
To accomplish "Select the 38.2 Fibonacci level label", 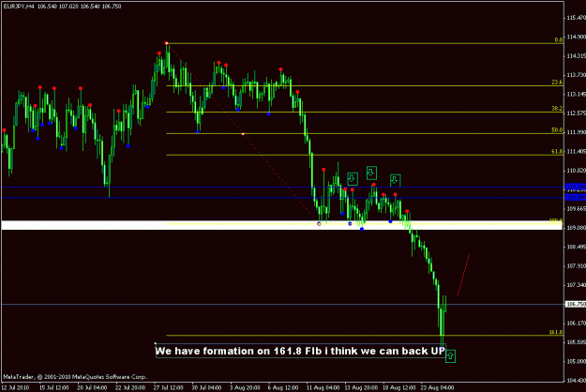I will [x=557, y=109].
